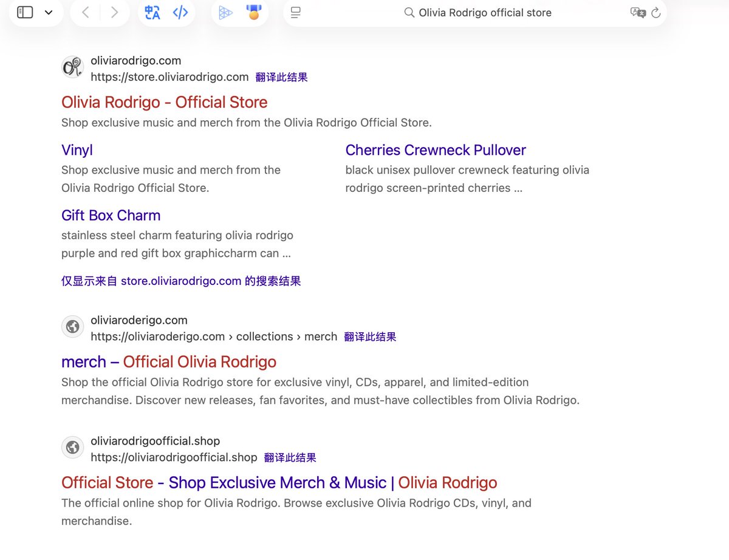The height and width of the screenshot is (560, 729).
Task: Click the oliviarodrigo.com OR logo favicon
Action: click(x=72, y=67)
